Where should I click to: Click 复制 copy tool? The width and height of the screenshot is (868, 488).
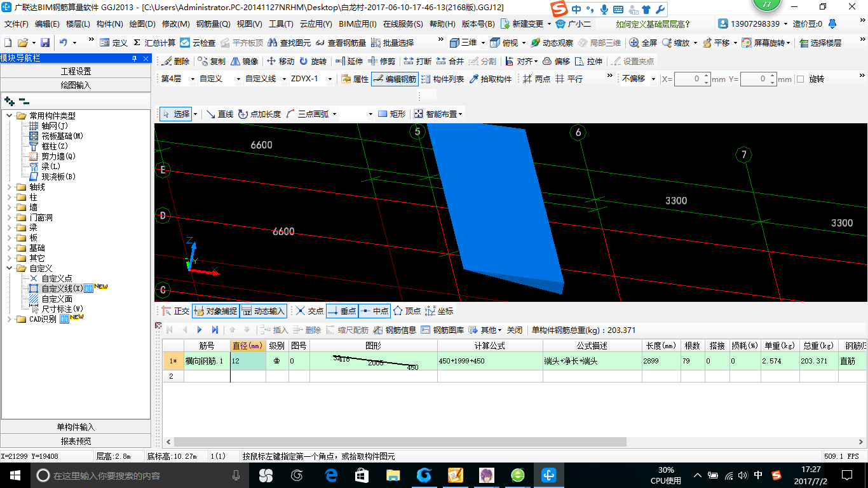click(212, 61)
